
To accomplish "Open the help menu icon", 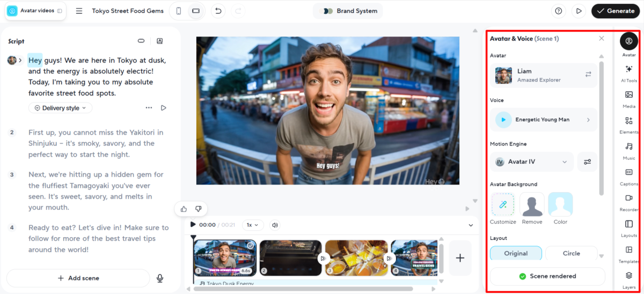I will pos(559,11).
